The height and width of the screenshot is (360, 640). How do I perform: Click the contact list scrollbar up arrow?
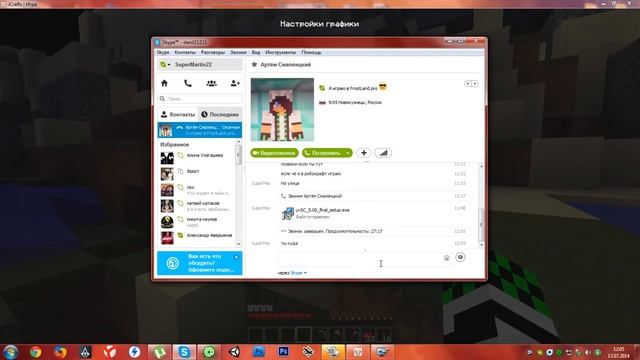(x=239, y=142)
